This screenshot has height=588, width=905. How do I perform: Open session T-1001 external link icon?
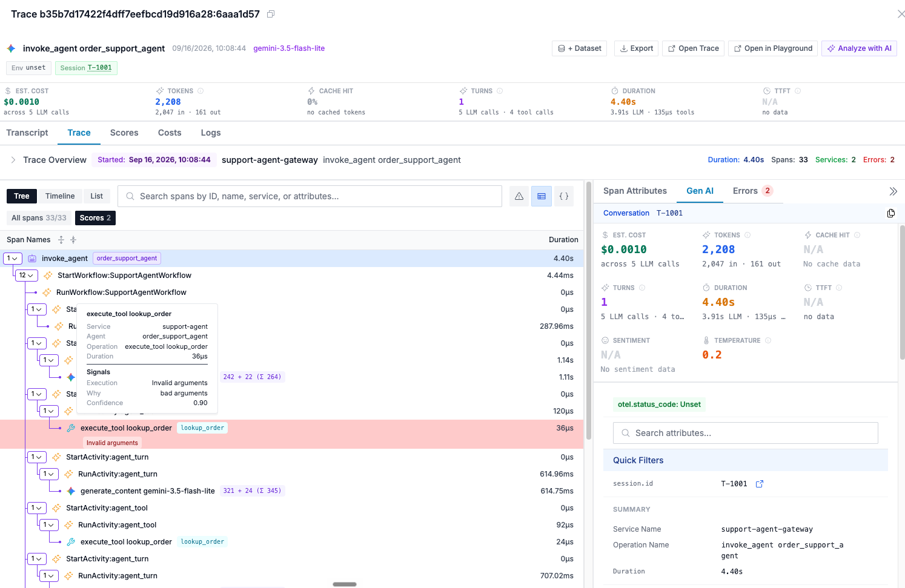pos(760,484)
